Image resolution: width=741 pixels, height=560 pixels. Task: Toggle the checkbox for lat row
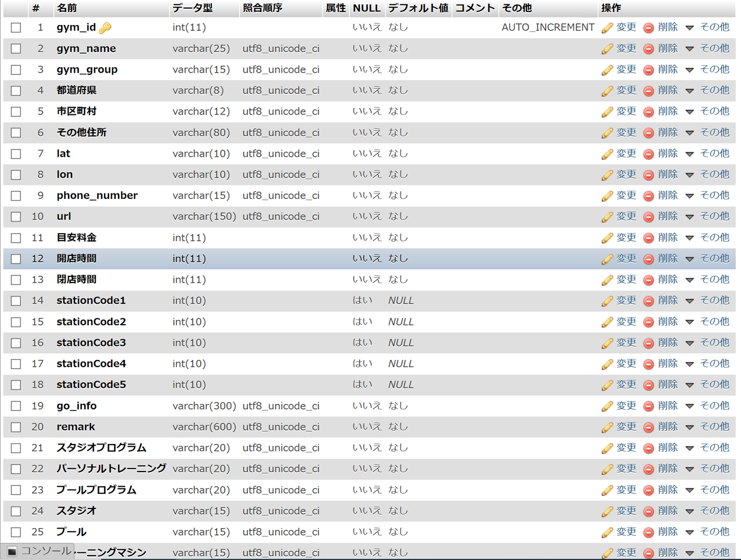(16, 154)
